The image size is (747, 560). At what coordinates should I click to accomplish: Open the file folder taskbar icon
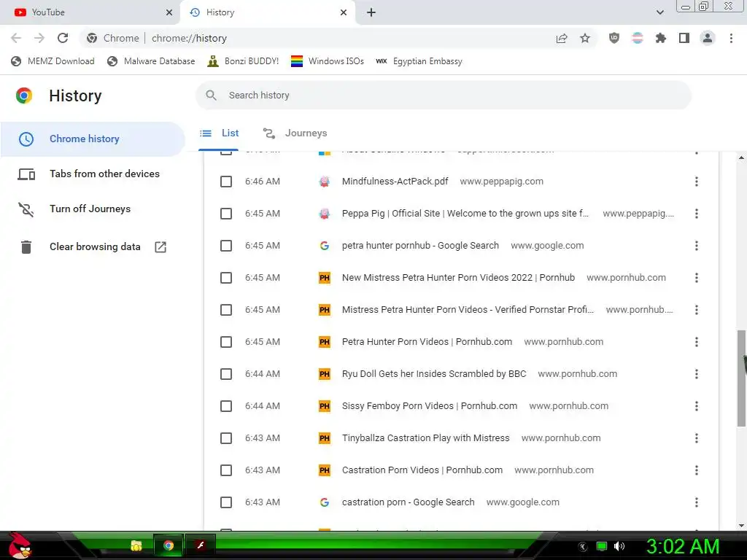(x=136, y=545)
